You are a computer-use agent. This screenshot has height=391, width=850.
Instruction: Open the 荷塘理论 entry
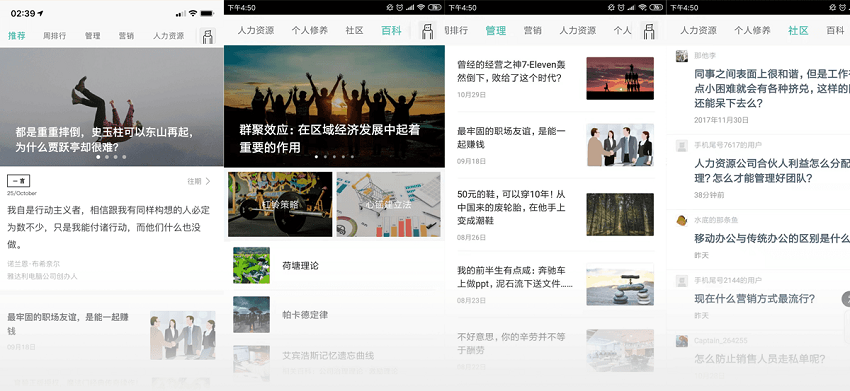334,265
